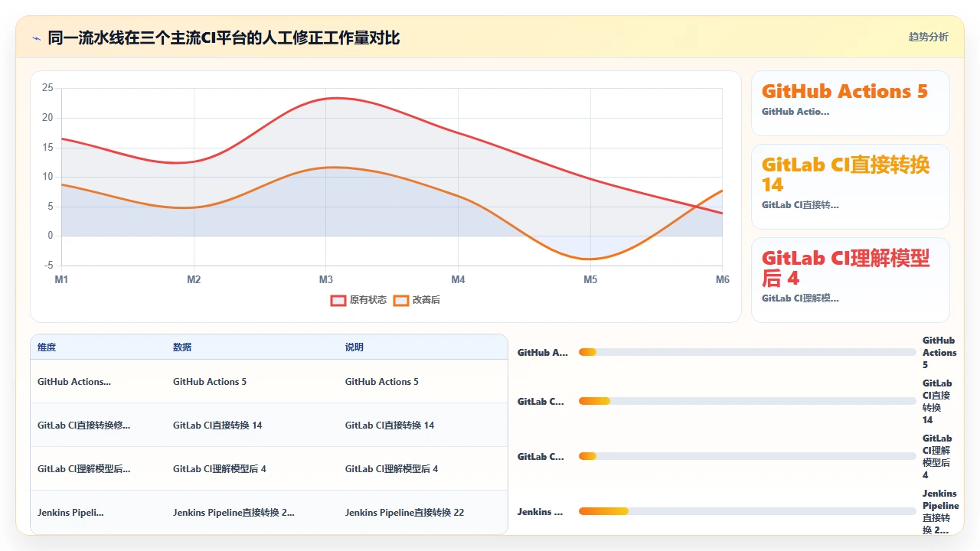Select the GitLab CI直接转换修… cell in 维度 column

pos(84,425)
